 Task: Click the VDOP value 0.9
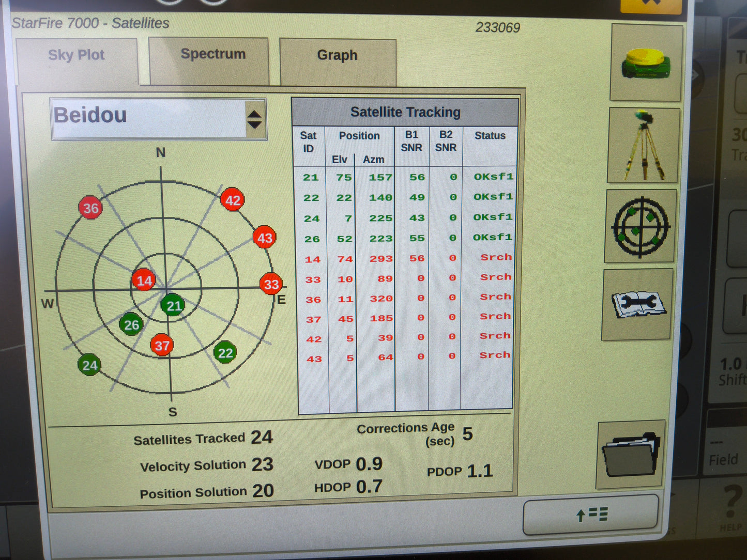click(x=369, y=464)
